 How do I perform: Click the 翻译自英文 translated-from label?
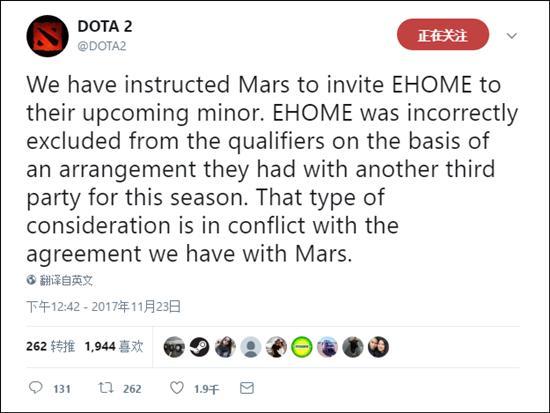[x=66, y=280]
